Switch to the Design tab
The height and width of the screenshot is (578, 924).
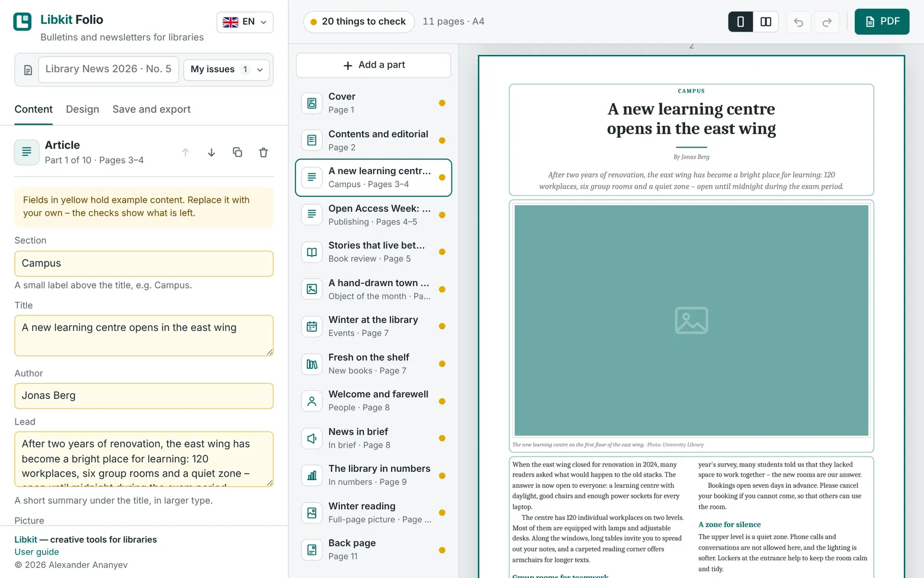[x=82, y=109]
